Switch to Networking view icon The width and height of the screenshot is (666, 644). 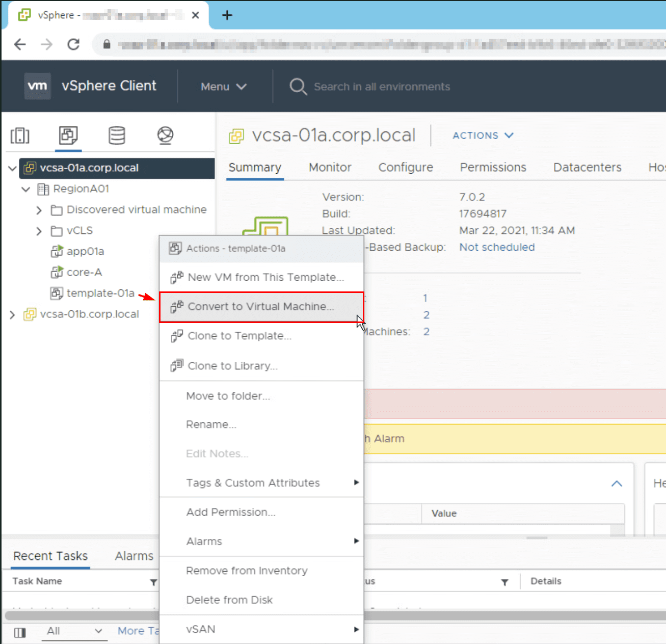point(165,136)
